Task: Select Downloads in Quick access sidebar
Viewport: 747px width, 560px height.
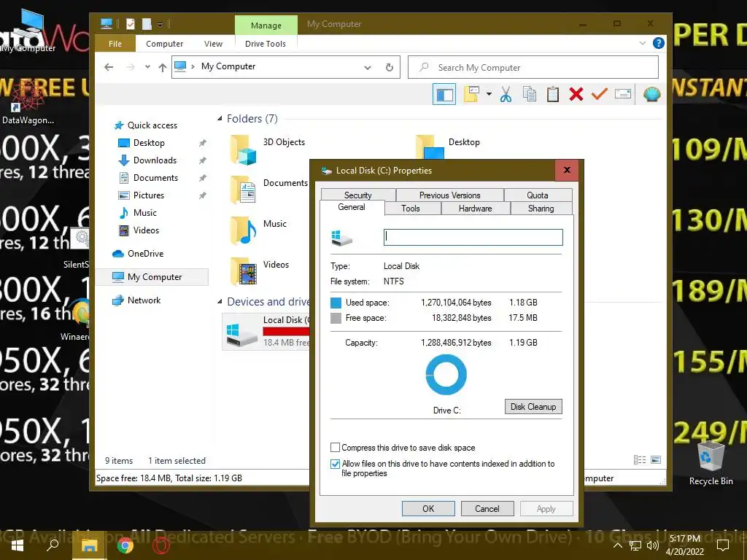Action: coord(155,160)
